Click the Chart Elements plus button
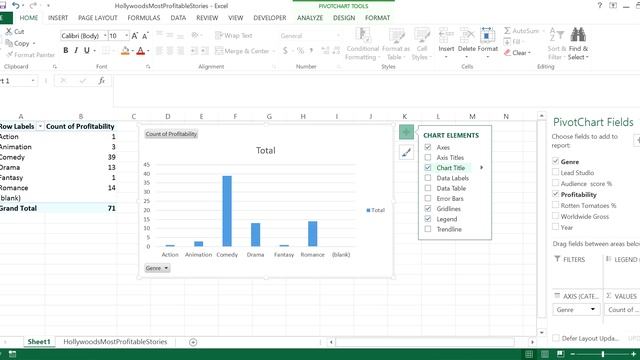This screenshot has width=640, height=360. click(406, 132)
